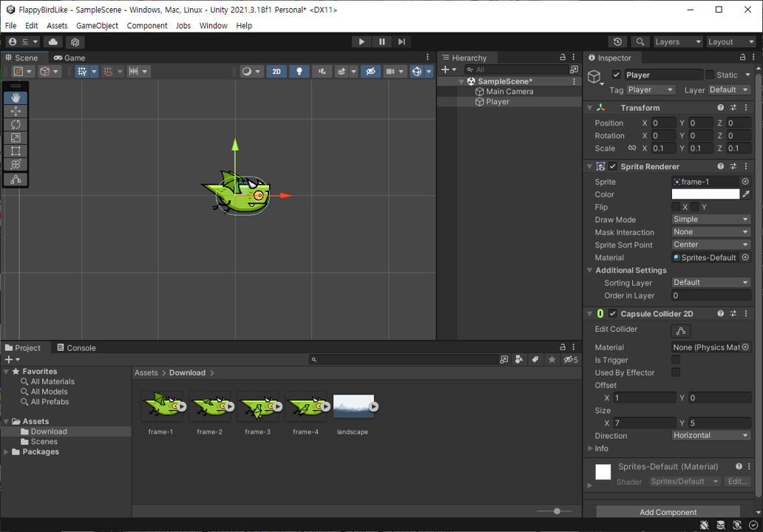Select the Main Camera in Hierarchy
Screen dimensions: 763x532
(x=509, y=92)
